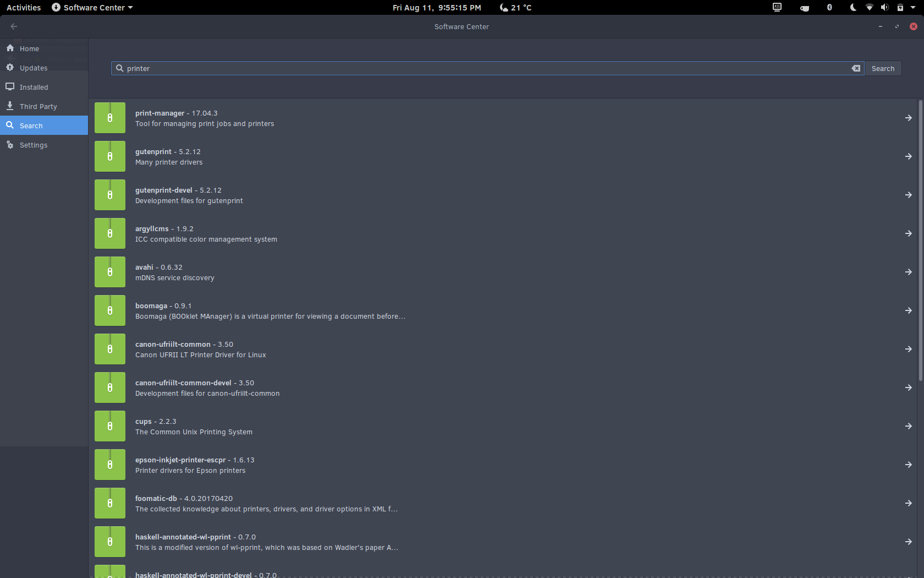Open details arrow for print-manager
Screen dimensions: 924x578
click(908, 118)
